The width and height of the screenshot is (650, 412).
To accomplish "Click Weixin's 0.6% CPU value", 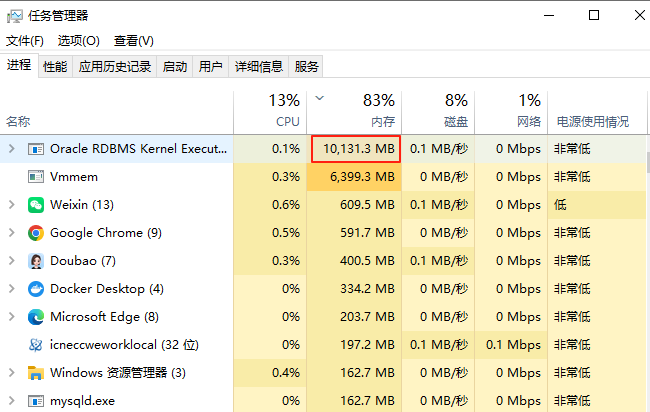I will (286, 205).
